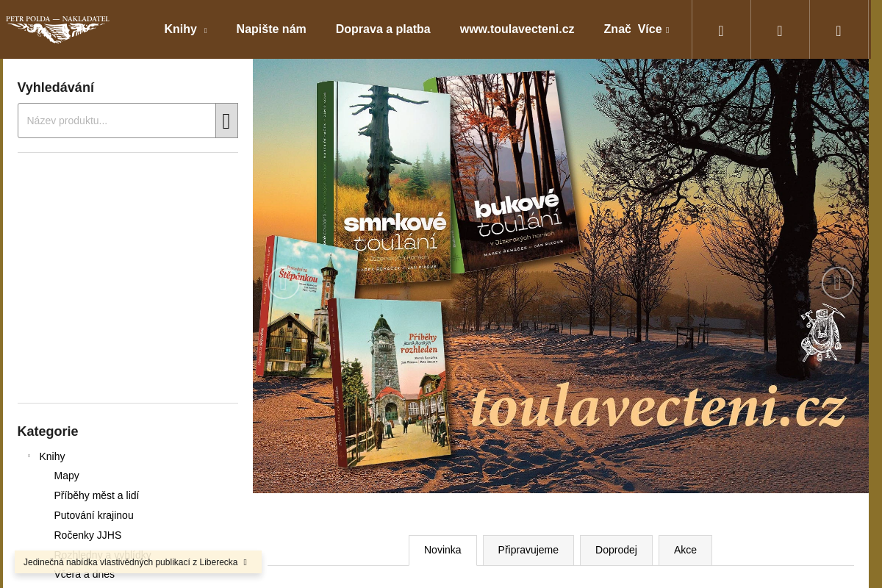Viewport: 882px width, 588px height.
Task: Switch to the Novinka tab
Action: pos(442,550)
